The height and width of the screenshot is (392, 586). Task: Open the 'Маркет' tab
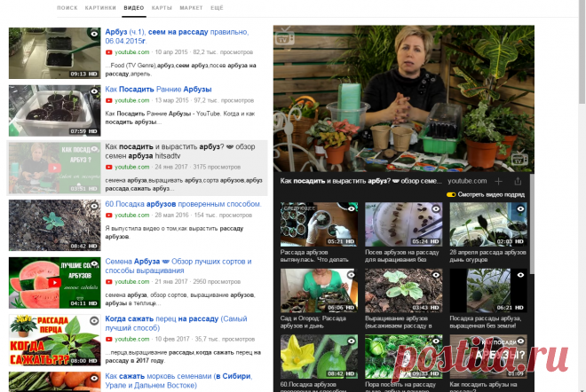(191, 8)
